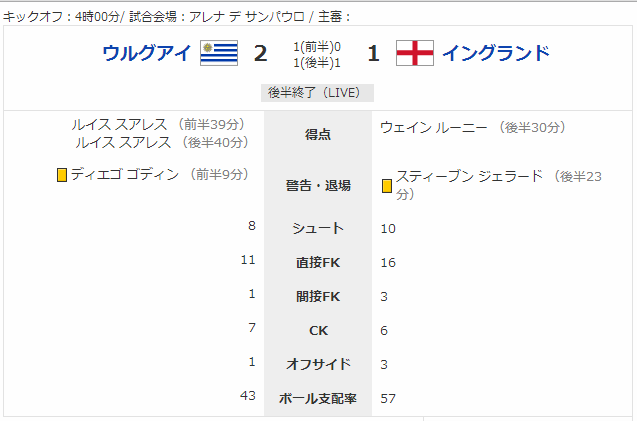Click the half-time score breakdown text
The height and width of the screenshot is (421, 637).
tap(317, 55)
